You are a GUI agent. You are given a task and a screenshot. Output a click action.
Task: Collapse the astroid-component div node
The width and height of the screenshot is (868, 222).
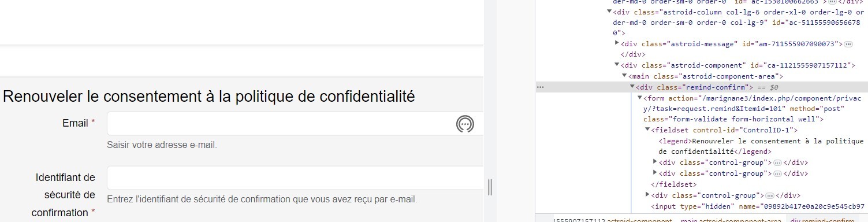click(617, 65)
